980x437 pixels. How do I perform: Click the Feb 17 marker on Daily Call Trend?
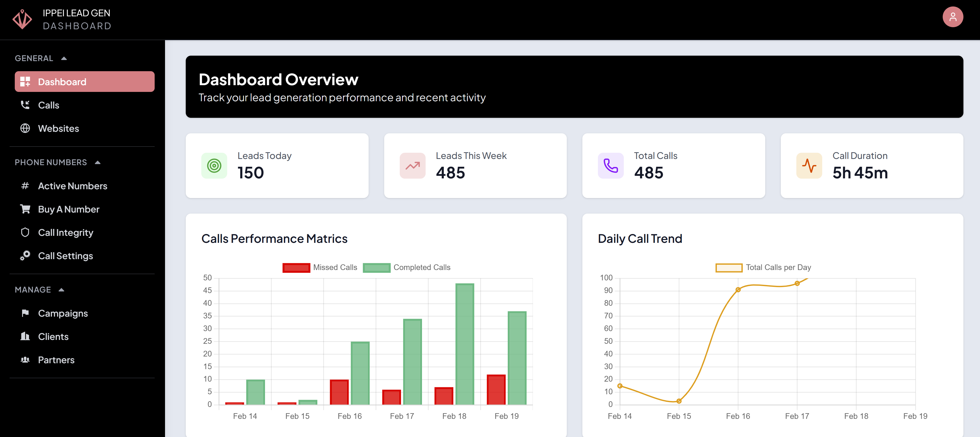(x=797, y=283)
